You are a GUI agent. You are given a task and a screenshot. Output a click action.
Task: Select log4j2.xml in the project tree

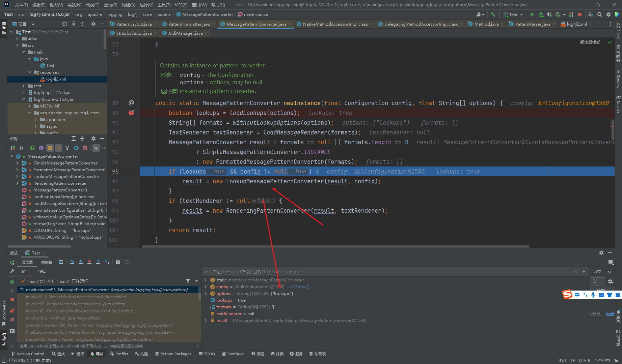coord(56,79)
